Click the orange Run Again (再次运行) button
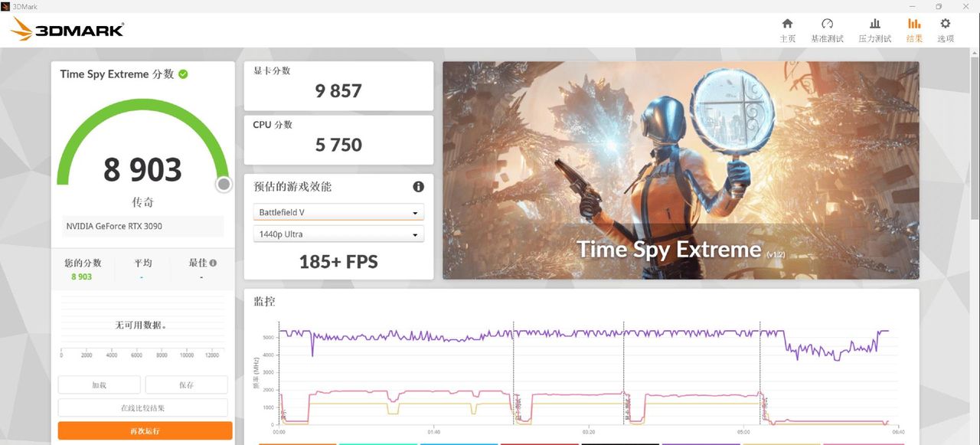The width and height of the screenshot is (980, 445). [145, 431]
